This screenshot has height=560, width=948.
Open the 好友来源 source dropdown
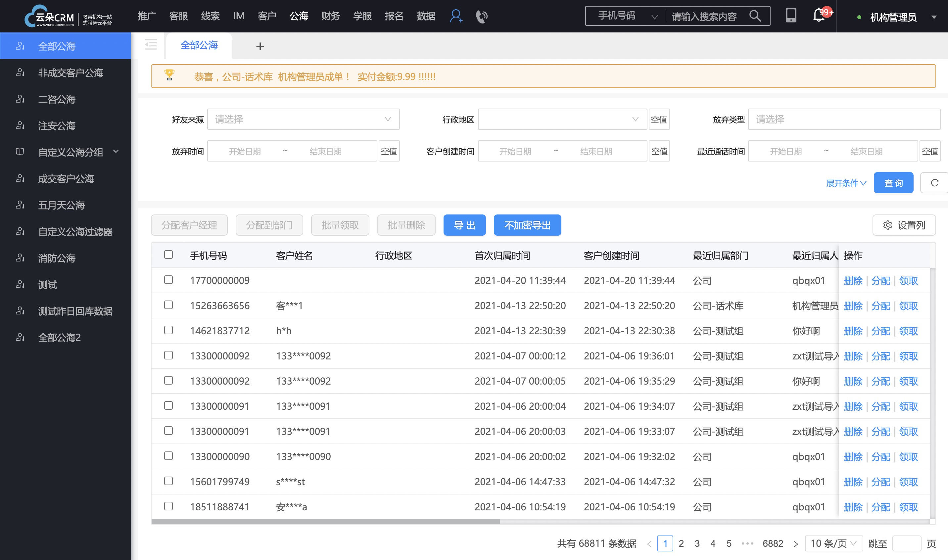coord(302,119)
